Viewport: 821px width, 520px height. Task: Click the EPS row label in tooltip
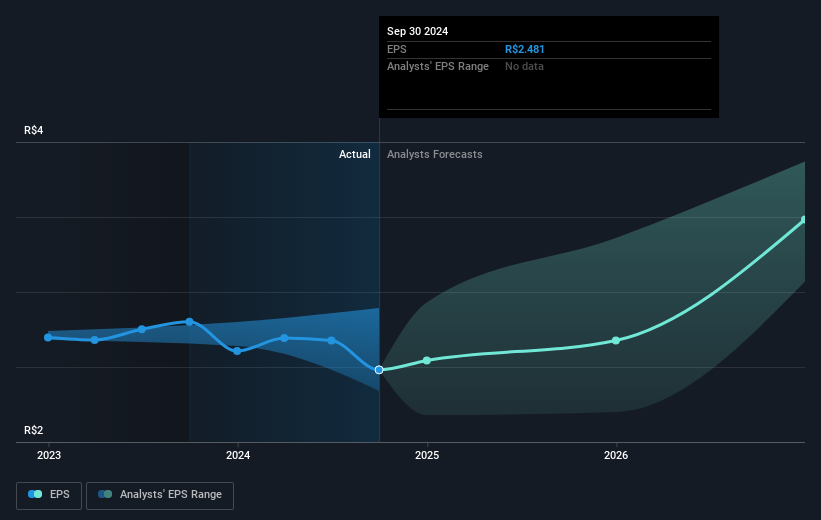[x=396, y=49]
